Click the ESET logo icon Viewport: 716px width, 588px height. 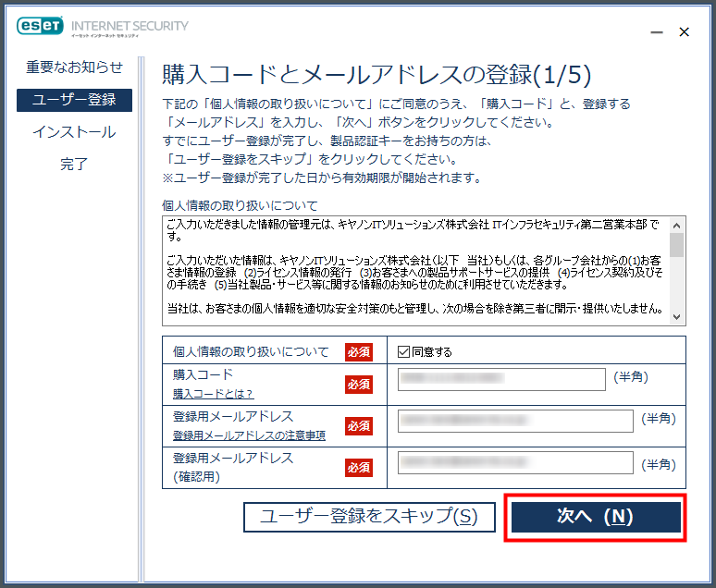click(x=40, y=26)
